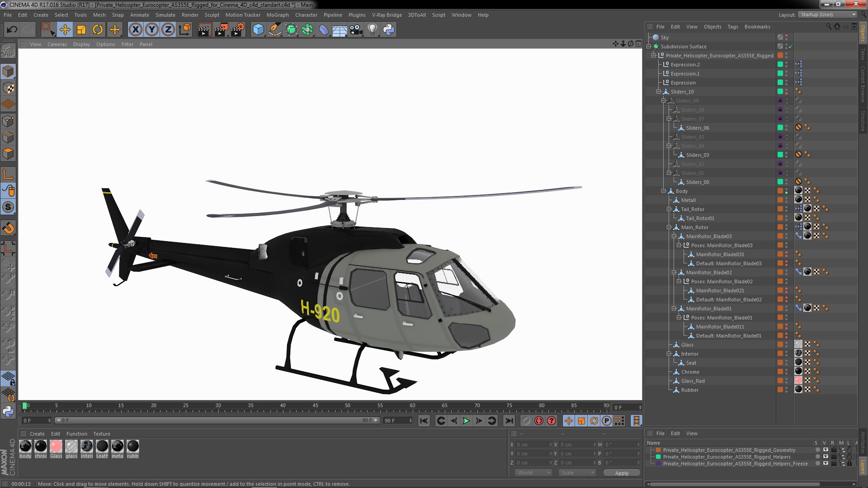The height and width of the screenshot is (488, 868).
Task: Toggle the X axis lock
Action: [135, 30]
